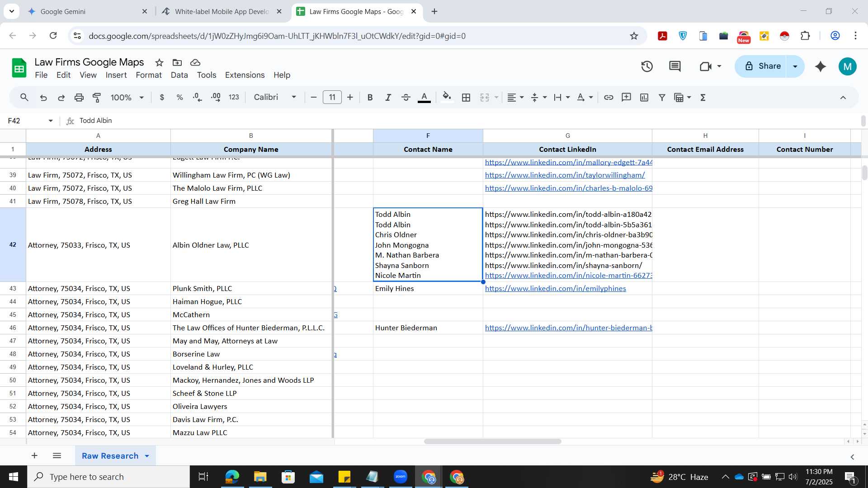Screen dimensions: 868x488
Task: Expand the horizontal align dropdown
Action: tap(522, 98)
